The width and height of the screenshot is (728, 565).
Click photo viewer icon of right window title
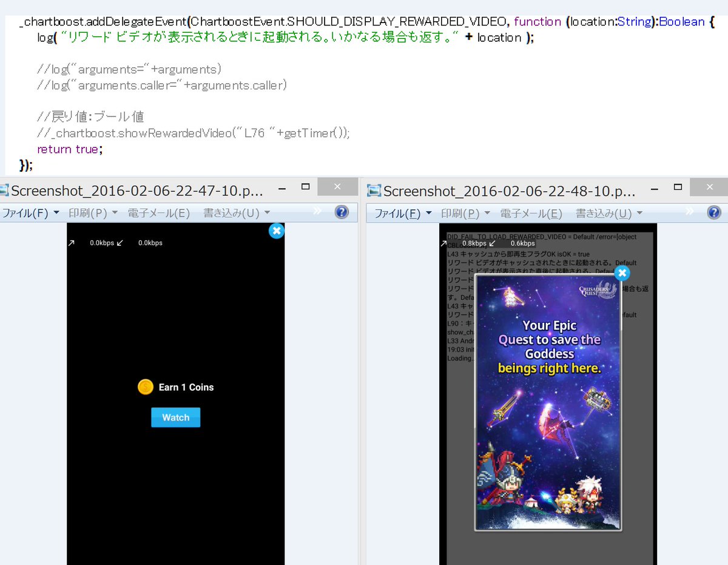pos(374,191)
